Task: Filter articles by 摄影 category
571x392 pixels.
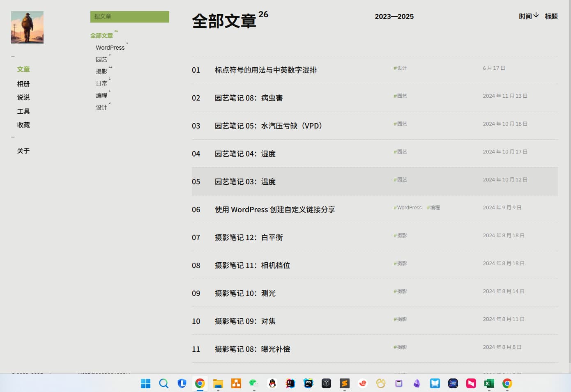Action: point(101,71)
